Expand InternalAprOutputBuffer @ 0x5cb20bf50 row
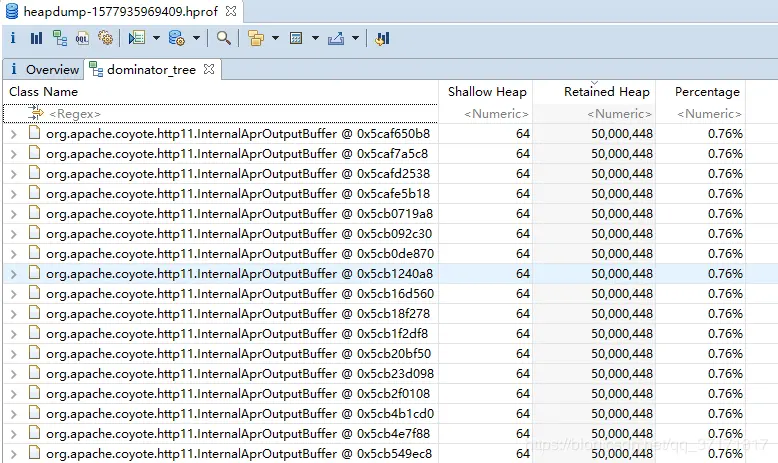Screen dimensions: 778x463 coord(14,354)
